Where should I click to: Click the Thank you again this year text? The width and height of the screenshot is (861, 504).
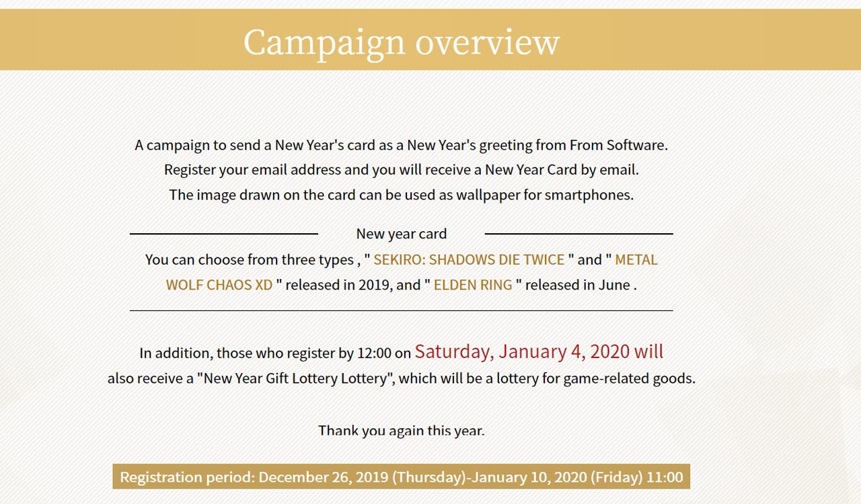[401, 430]
